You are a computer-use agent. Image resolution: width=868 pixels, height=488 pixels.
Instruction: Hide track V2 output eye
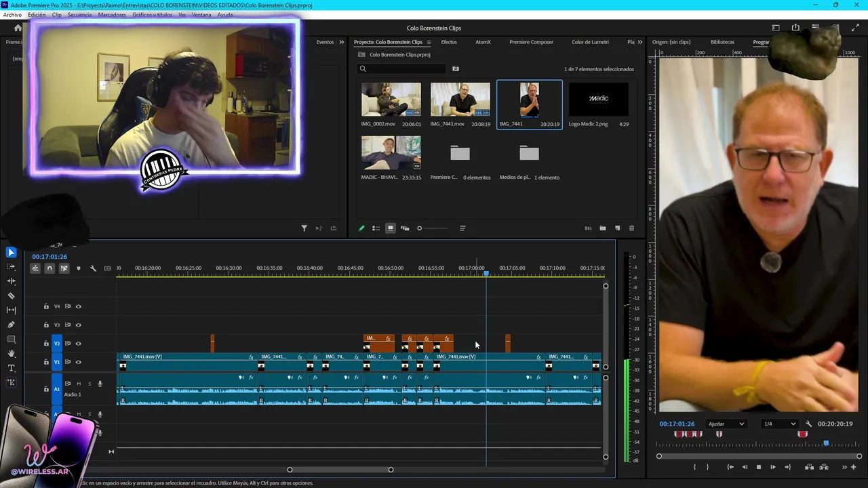[x=78, y=344]
